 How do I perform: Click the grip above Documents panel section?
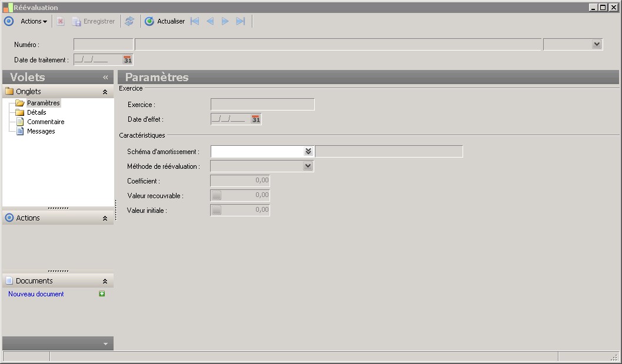tap(58, 271)
